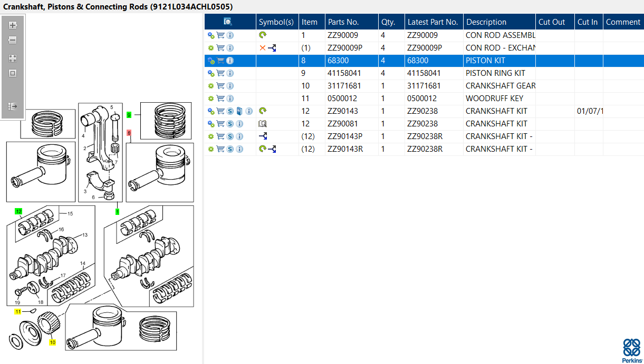Click the list export arrow icon
The height and width of the screenshot is (364, 644).
point(13,106)
